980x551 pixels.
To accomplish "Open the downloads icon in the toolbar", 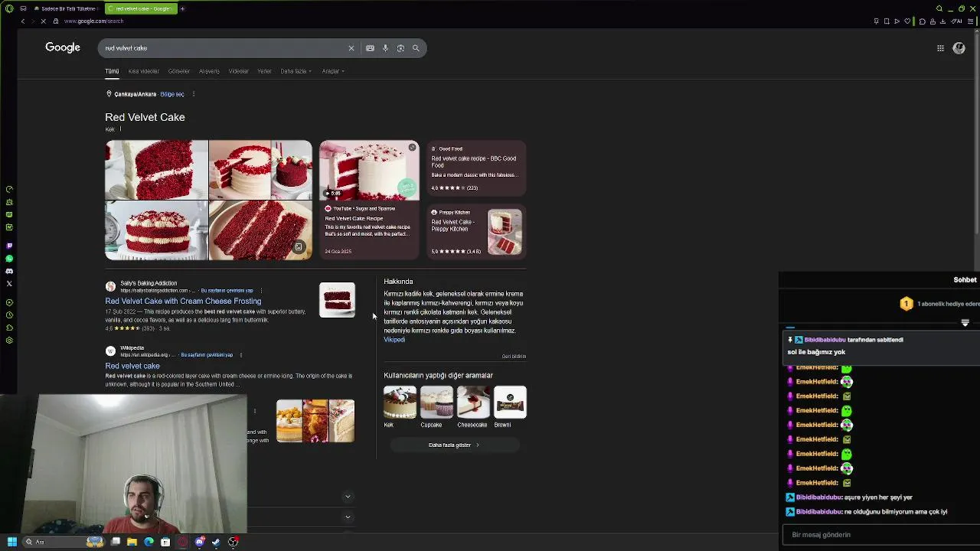I will [943, 21].
